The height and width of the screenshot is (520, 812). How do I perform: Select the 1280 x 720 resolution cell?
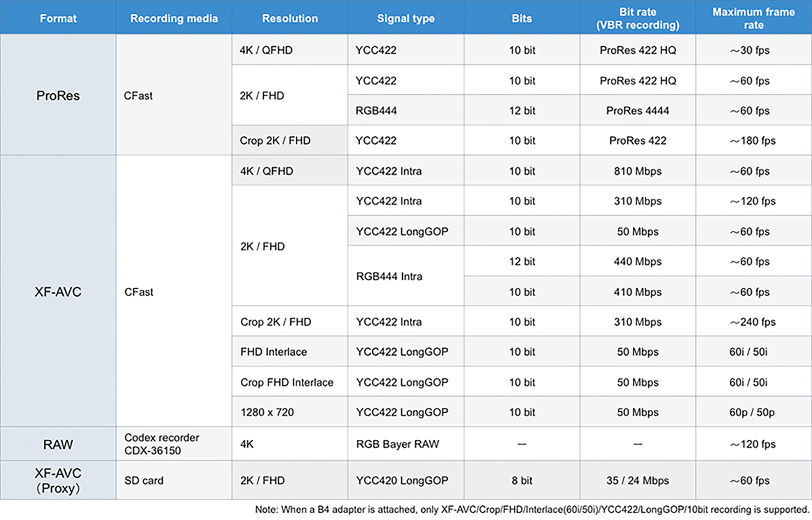tap(267, 412)
